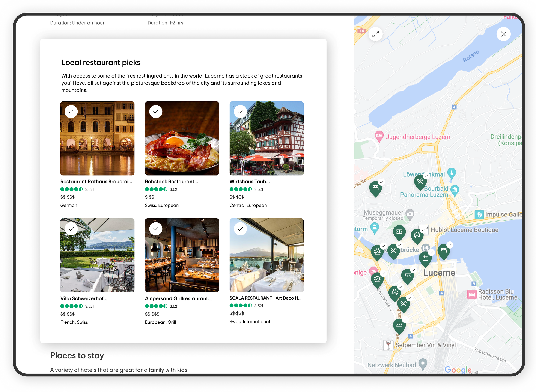Toggle the Villa Schweizerhof checkmark
This screenshot has width=536, height=392.
(x=71, y=229)
